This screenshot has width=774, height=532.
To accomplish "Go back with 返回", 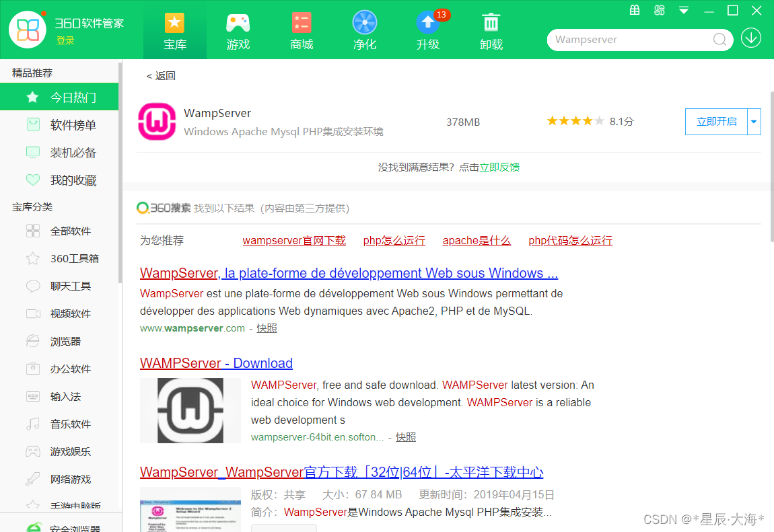I will click(161, 75).
